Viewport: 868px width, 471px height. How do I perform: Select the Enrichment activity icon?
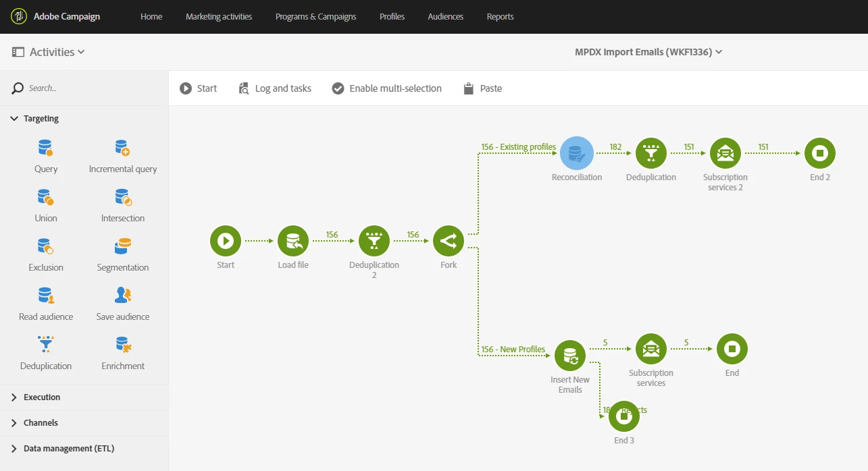tap(123, 344)
